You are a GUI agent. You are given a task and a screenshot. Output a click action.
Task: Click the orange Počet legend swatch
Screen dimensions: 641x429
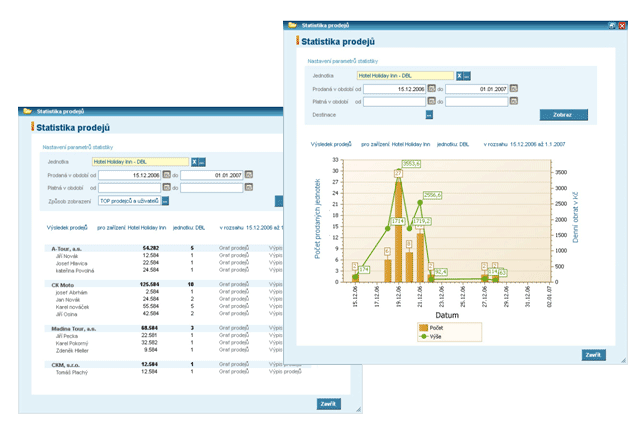(x=424, y=328)
